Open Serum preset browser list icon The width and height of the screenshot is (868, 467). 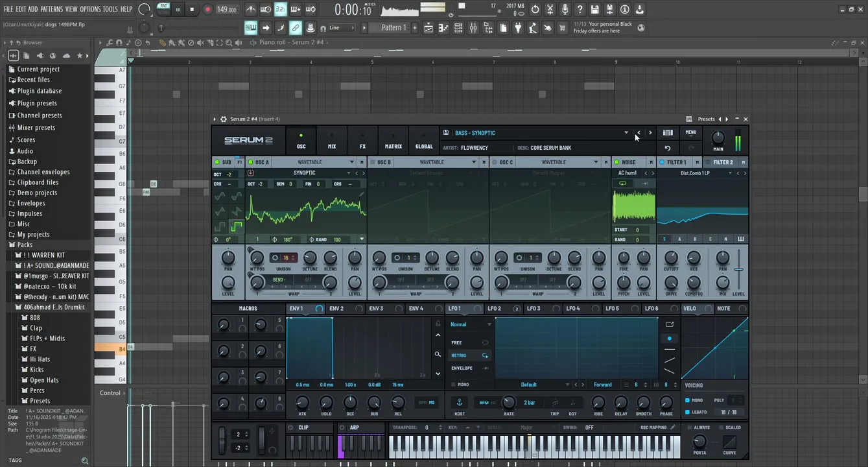pos(668,132)
